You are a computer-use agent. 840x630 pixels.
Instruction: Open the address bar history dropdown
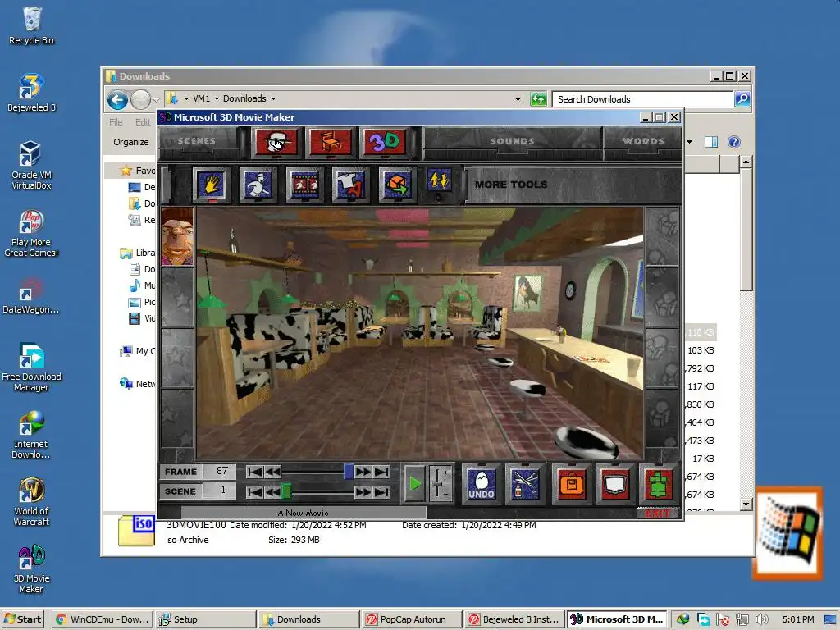(x=518, y=99)
